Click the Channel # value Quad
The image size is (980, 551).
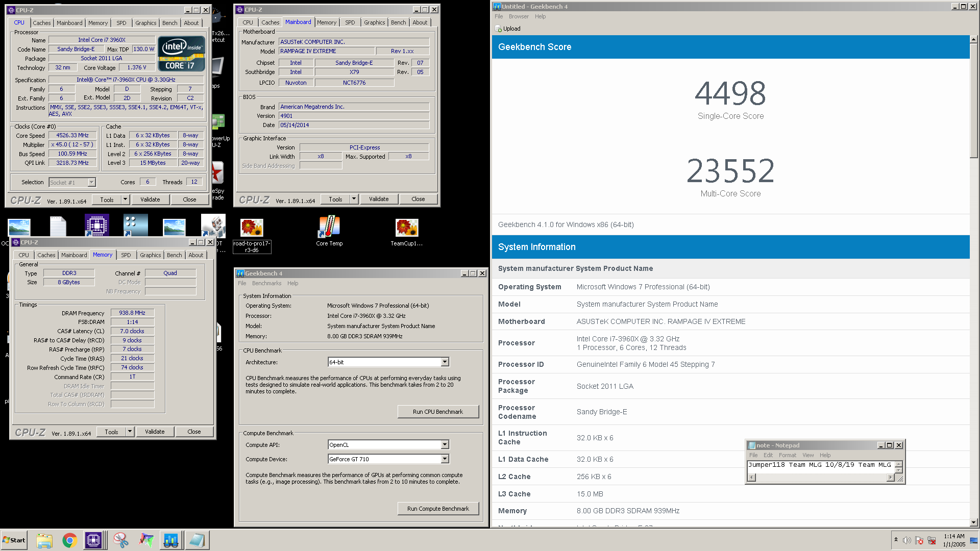point(170,273)
